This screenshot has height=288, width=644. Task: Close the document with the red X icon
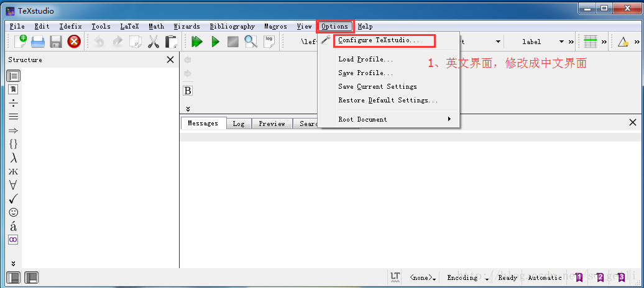74,42
